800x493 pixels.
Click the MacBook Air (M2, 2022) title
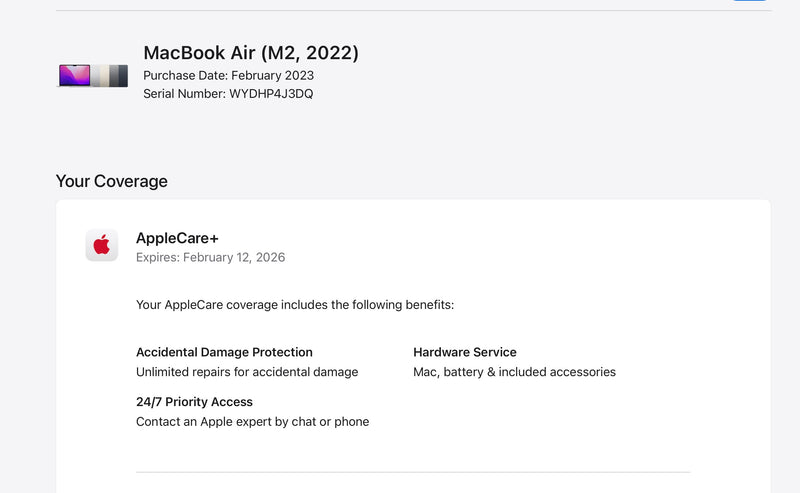click(x=251, y=53)
